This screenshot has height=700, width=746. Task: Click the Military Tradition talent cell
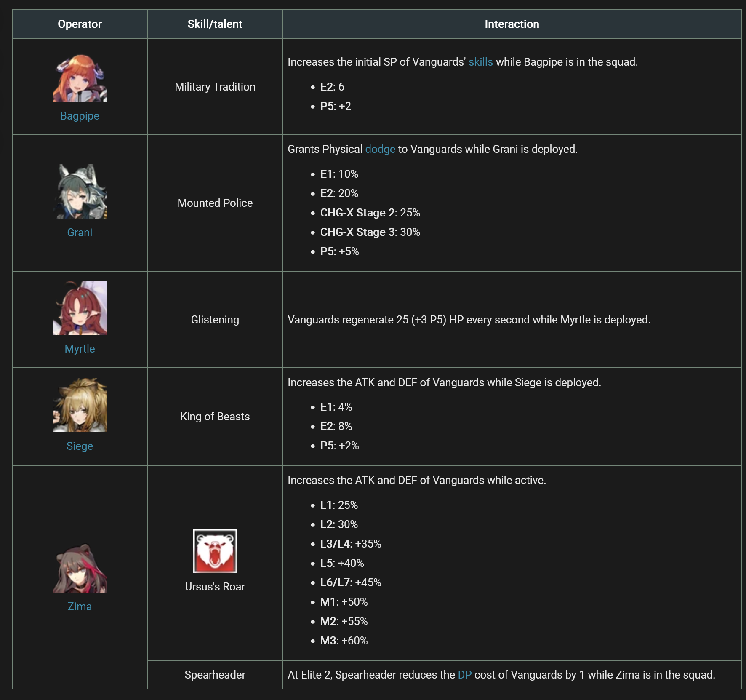point(215,87)
